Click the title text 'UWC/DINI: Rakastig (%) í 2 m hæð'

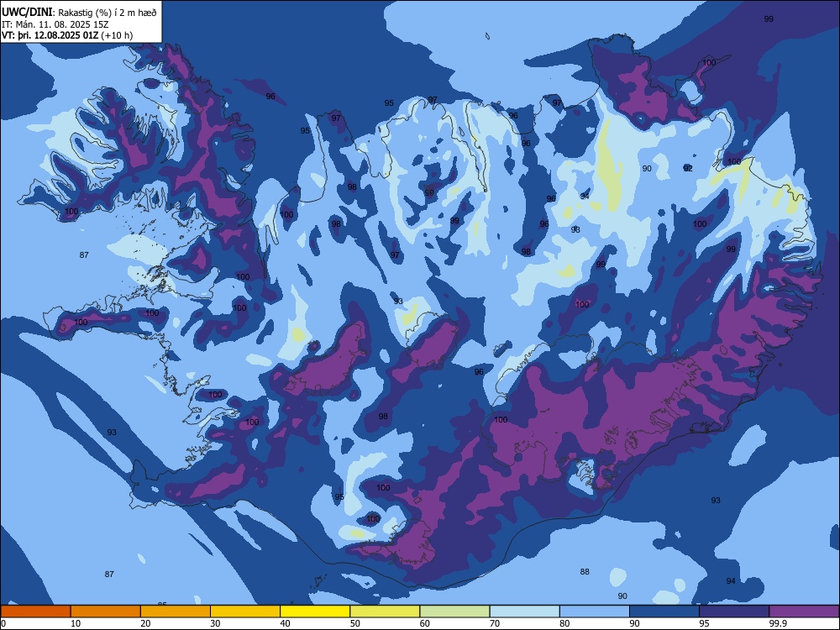pos(79,12)
